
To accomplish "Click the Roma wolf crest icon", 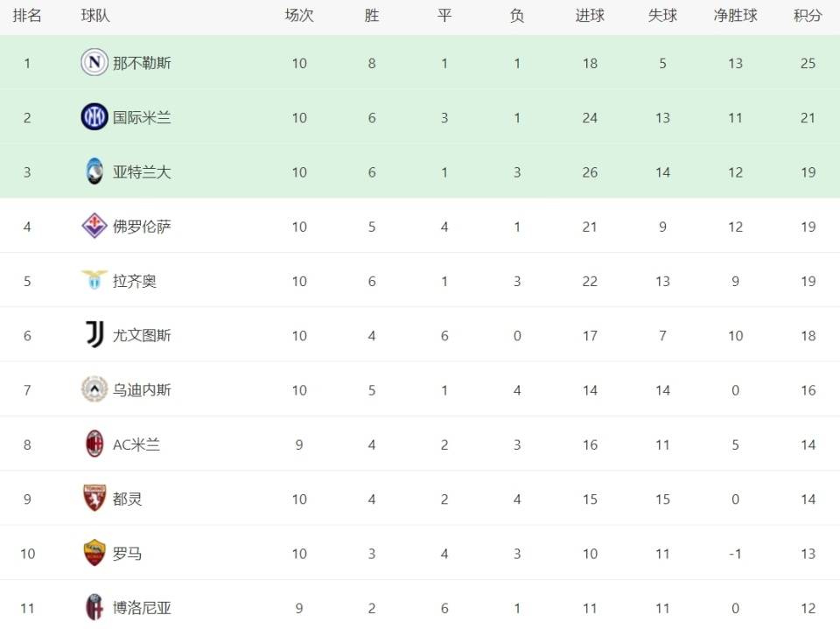I will [94, 553].
